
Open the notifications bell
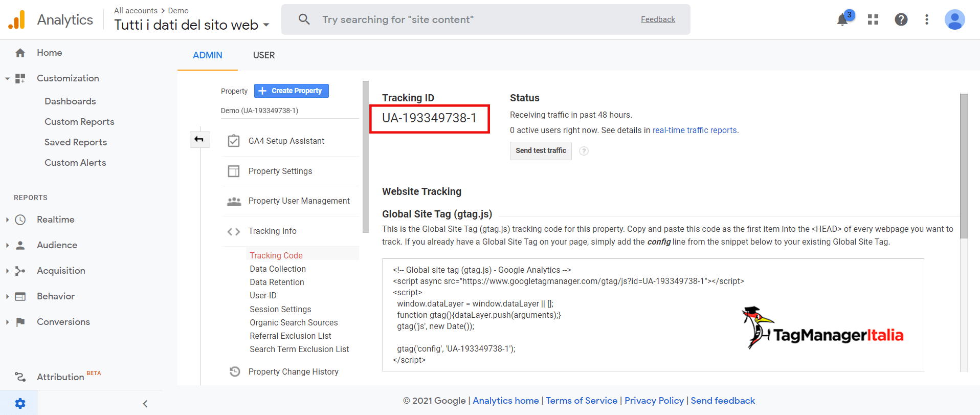tap(842, 20)
